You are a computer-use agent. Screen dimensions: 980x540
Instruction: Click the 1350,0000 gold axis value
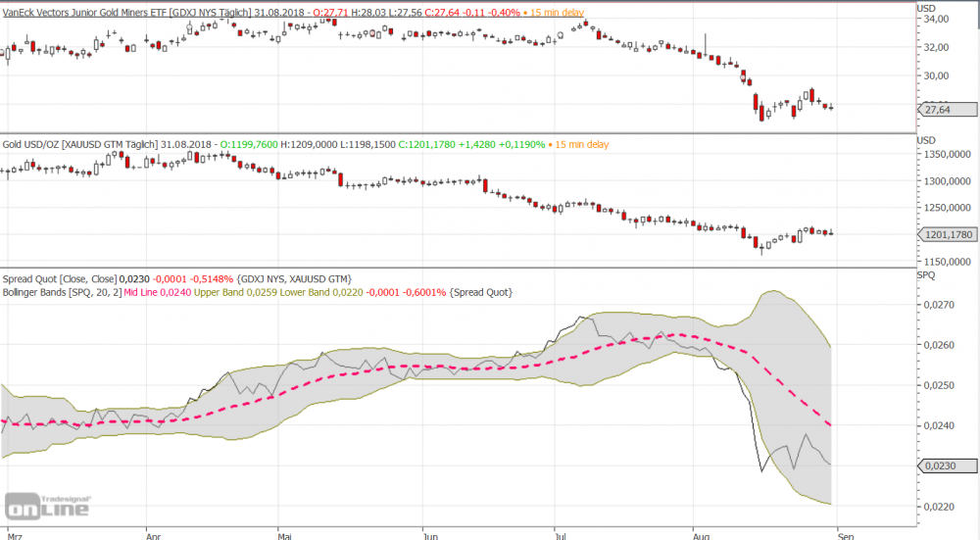pyautogui.click(x=948, y=154)
